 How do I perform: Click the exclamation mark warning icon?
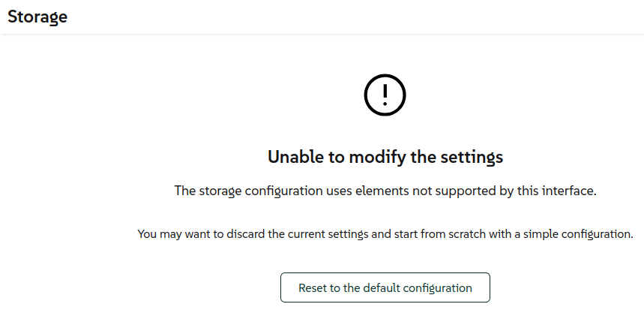tap(385, 95)
